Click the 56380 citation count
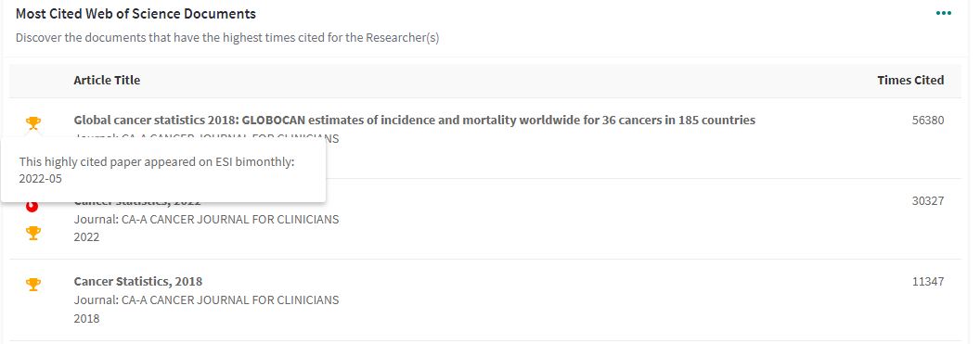980x344 pixels. click(x=928, y=120)
